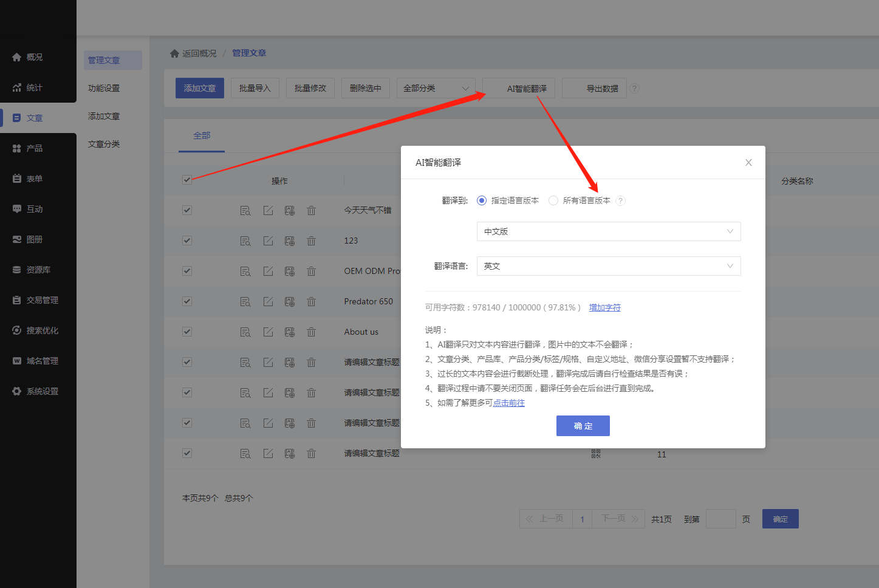Select the 所有语言版本 radio option
The image size is (879, 588).
tap(553, 201)
